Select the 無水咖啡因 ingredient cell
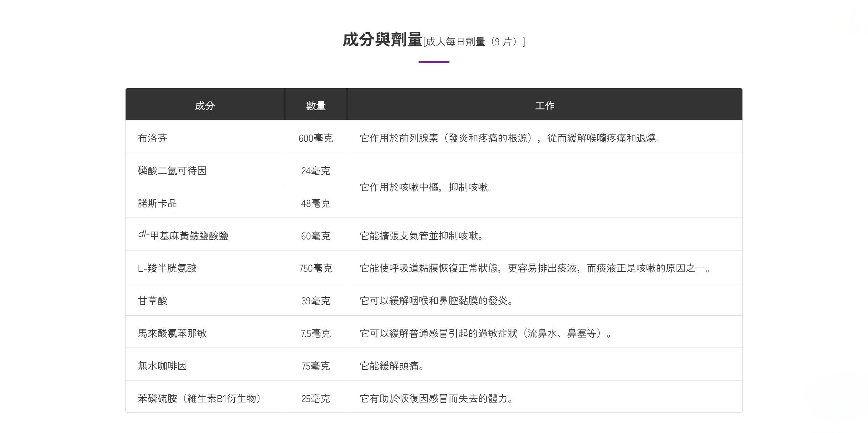The width and height of the screenshot is (868, 433). coord(162,366)
